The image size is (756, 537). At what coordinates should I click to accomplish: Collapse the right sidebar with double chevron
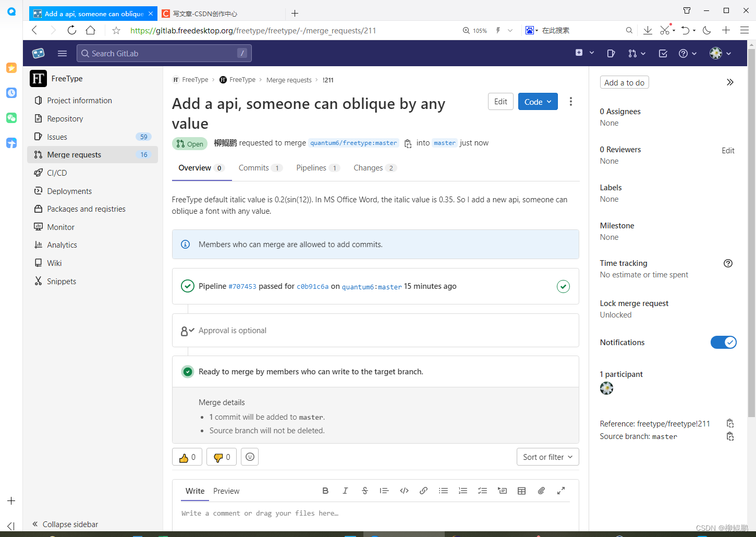(730, 82)
